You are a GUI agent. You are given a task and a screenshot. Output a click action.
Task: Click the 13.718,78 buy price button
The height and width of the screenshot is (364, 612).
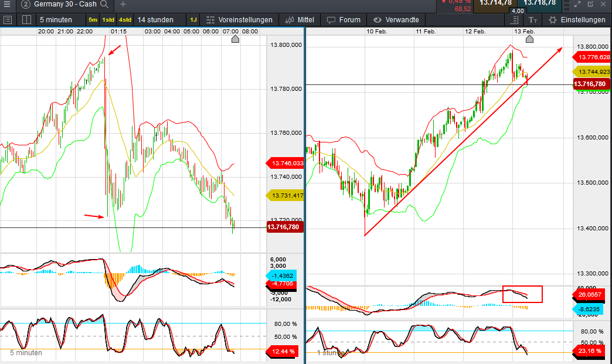tap(539, 4)
